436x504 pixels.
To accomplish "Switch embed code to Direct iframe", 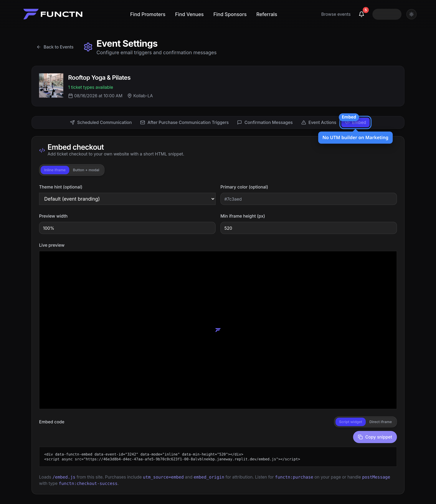I will tap(381, 422).
